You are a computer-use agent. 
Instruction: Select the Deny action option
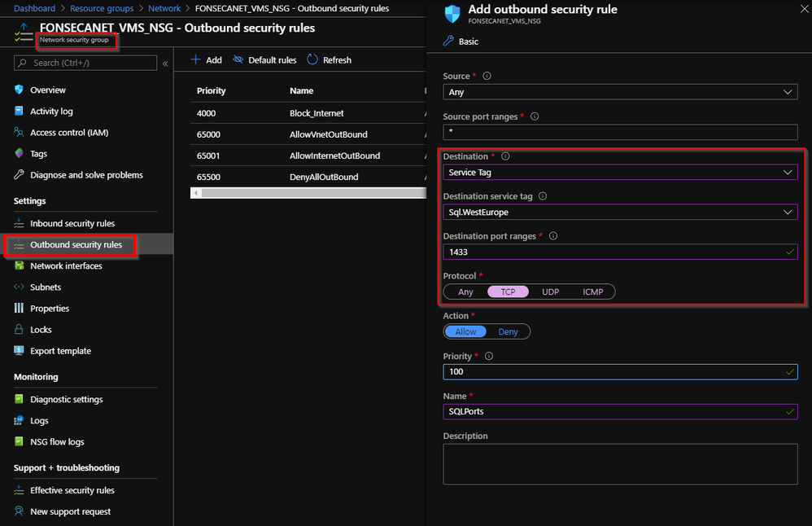tap(508, 331)
